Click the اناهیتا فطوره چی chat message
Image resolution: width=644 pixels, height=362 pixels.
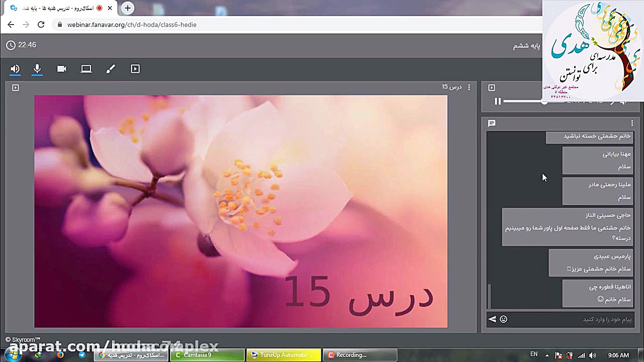tap(597, 293)
